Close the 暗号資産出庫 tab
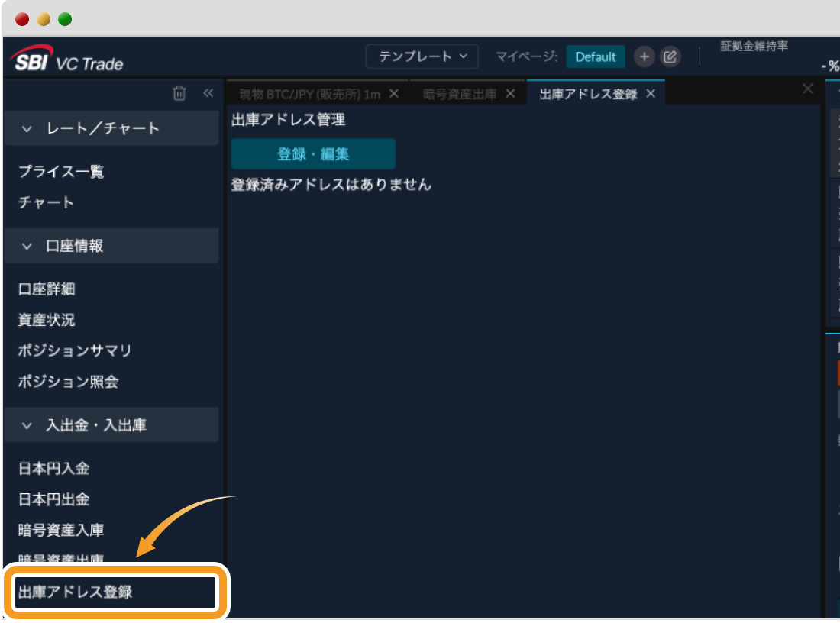The image size is (840, 623). click(510, 93)
